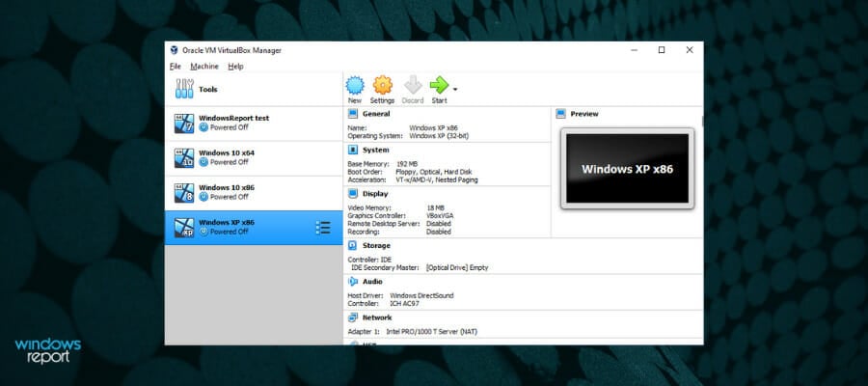The image size is (868, 386).
Task: Select the Windows 10 x86 machine name
Action: click(227, 188)
